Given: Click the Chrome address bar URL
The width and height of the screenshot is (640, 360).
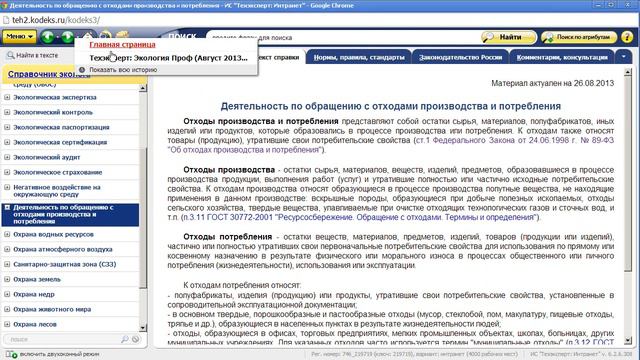Looking at the screenshot, I should pos(56,20).
